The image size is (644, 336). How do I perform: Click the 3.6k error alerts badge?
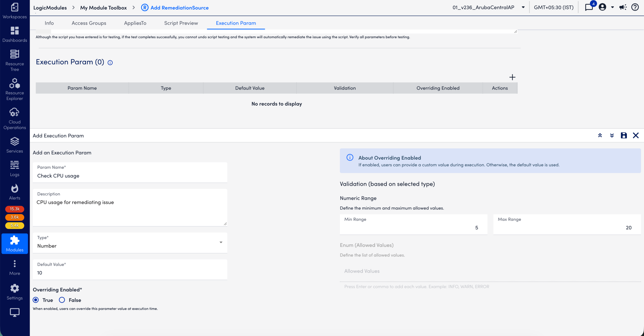pos(15,217)
